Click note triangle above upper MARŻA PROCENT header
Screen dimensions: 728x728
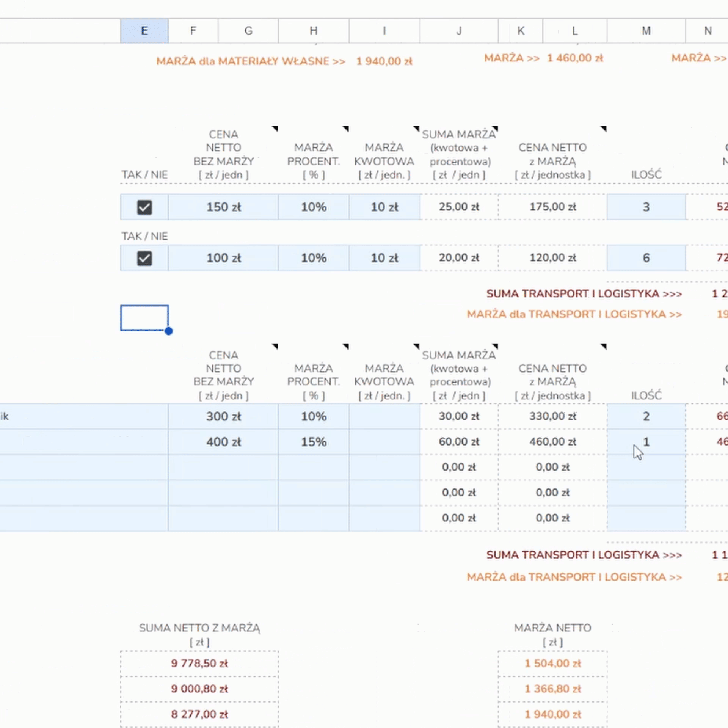pyautogui.click(x=346, y=129)
